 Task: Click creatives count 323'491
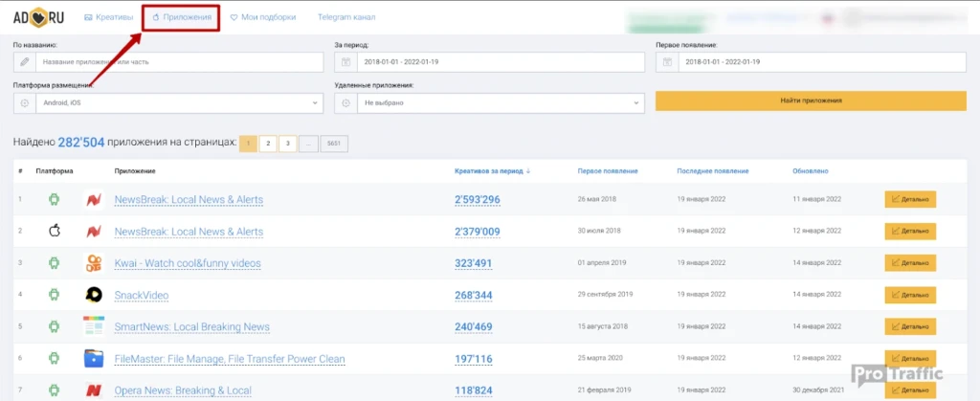[x=473, y=263]
